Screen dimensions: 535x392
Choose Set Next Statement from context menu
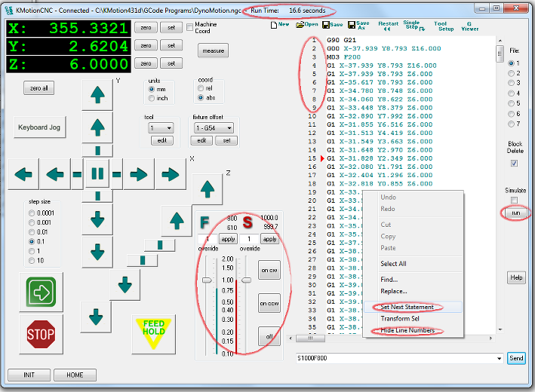click(x=407, y=307)
